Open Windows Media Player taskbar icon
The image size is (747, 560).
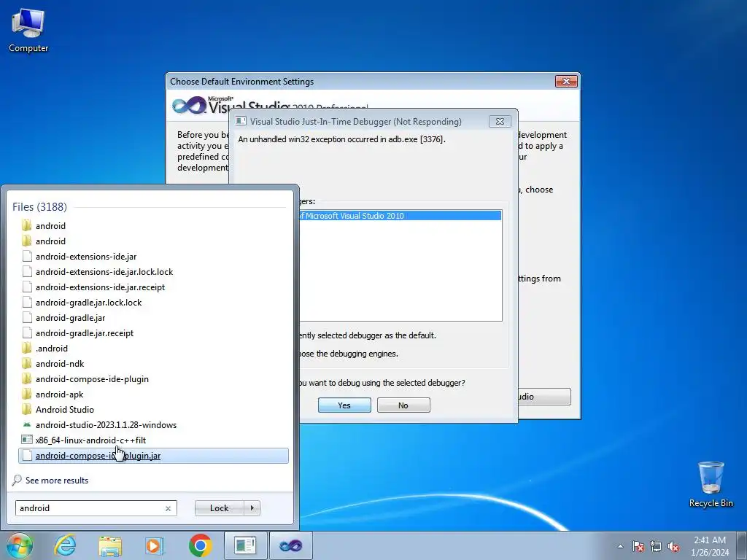coord(155,545)
